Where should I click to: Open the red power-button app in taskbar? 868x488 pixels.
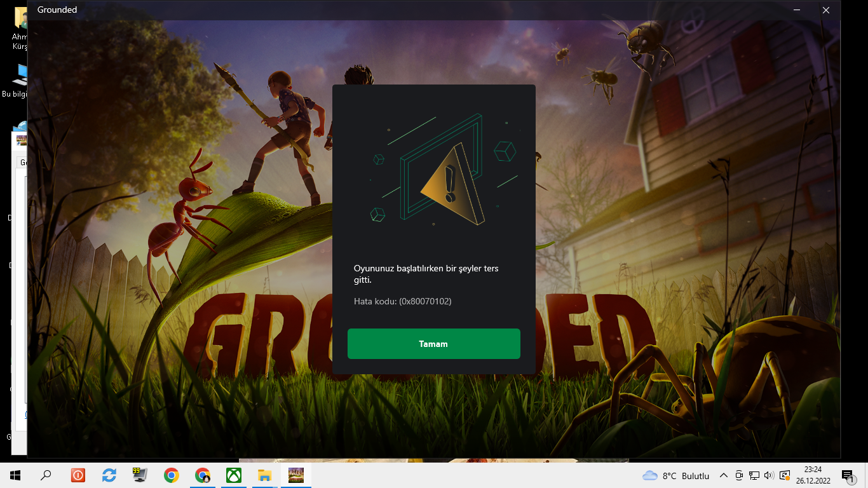pos(78,475)
